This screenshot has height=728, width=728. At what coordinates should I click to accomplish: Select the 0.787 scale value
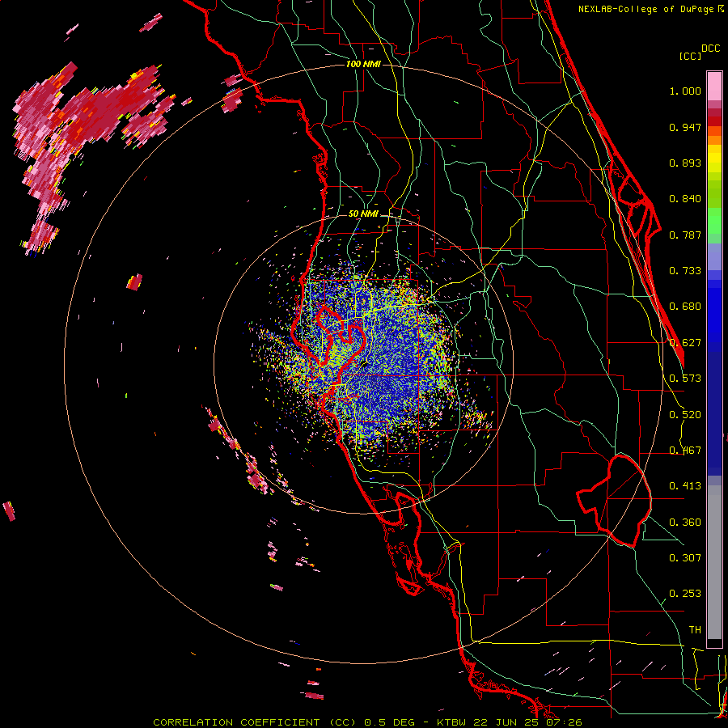pos(685,235)
